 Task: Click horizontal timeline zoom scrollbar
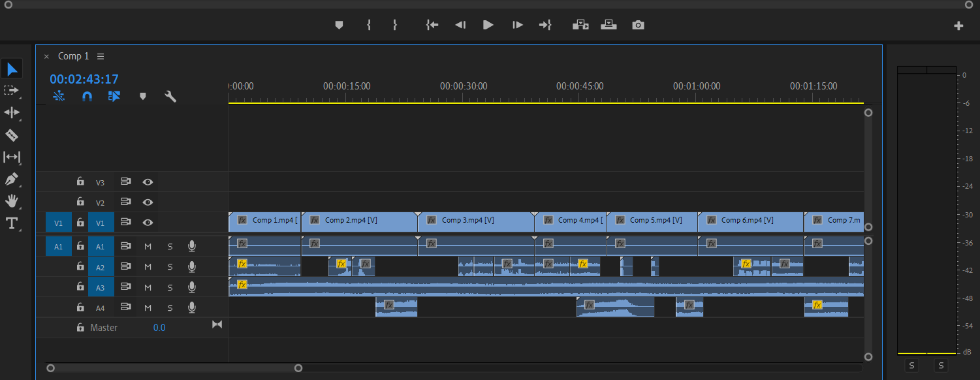click(174, 368)
